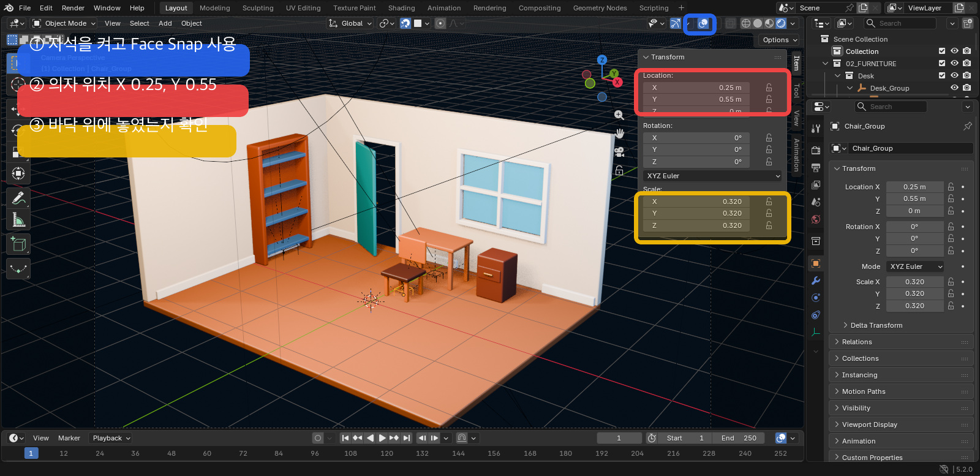Open the World properties tab icon

816,219
